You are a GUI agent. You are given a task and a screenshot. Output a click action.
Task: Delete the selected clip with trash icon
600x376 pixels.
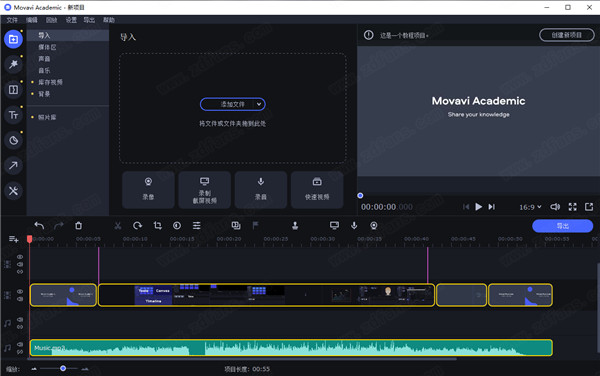tap(78, 226)
